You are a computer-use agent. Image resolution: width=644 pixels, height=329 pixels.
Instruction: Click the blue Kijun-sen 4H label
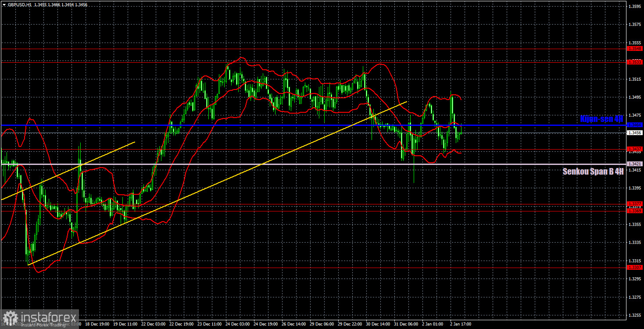pyautogui.click(x=601, y=118)
